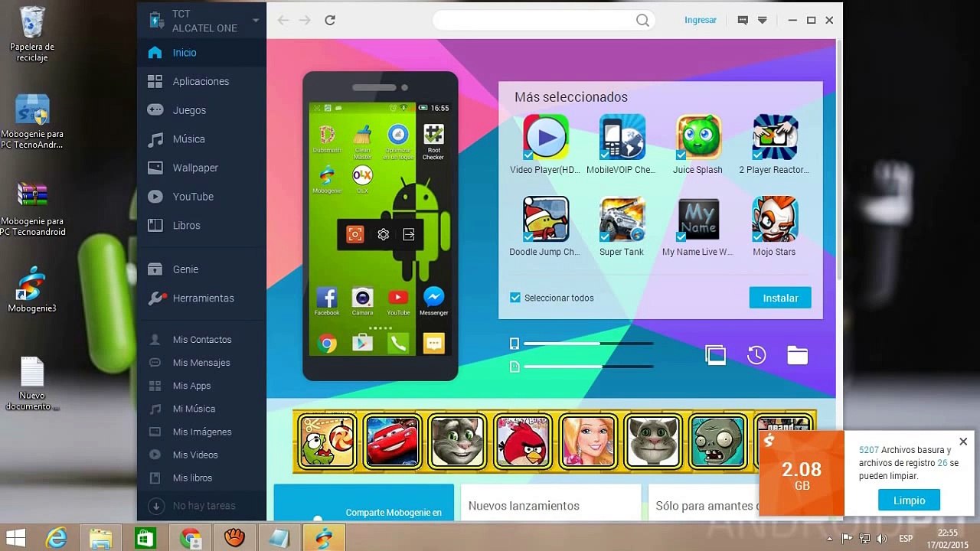
Task: Open the file manager folder icon
Action: coord(798,354)
